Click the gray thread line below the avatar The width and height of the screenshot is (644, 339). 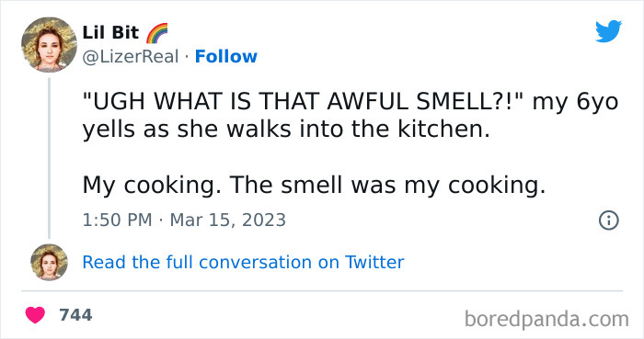pos(50,158)
